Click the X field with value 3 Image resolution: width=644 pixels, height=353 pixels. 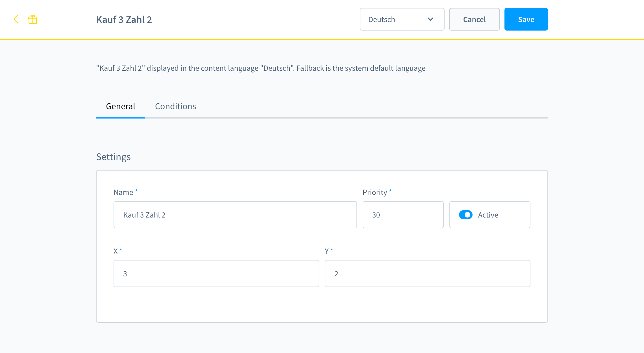pyautogui.click(x=216, y=274)
